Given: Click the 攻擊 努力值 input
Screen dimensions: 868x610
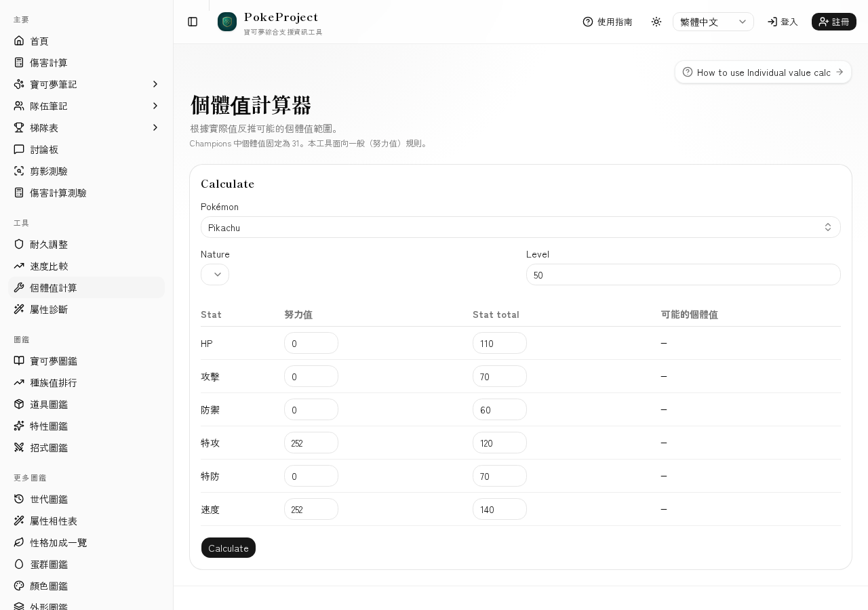Looking at the screenshot, I should pyautogui.click(x=311, y=376).
